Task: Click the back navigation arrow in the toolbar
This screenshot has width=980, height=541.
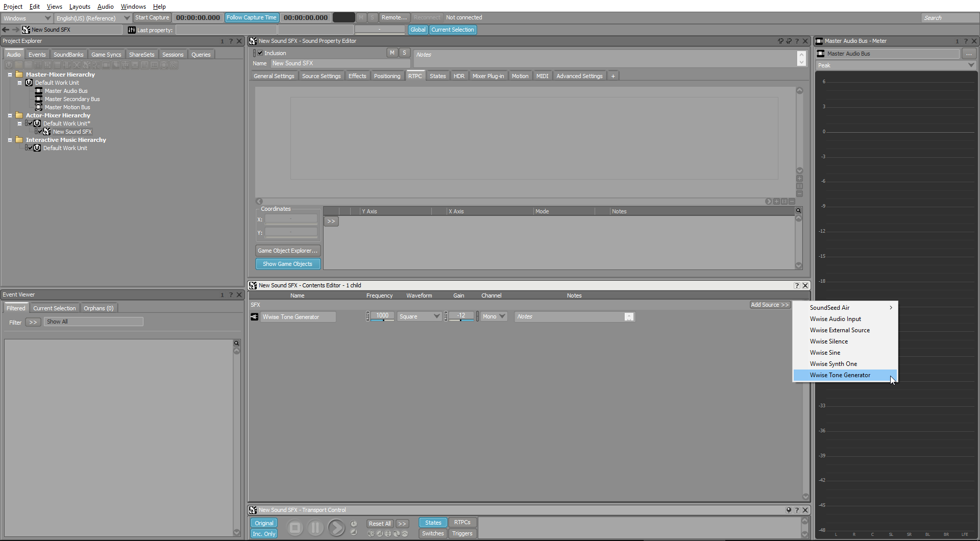Action: click(6, 30)
